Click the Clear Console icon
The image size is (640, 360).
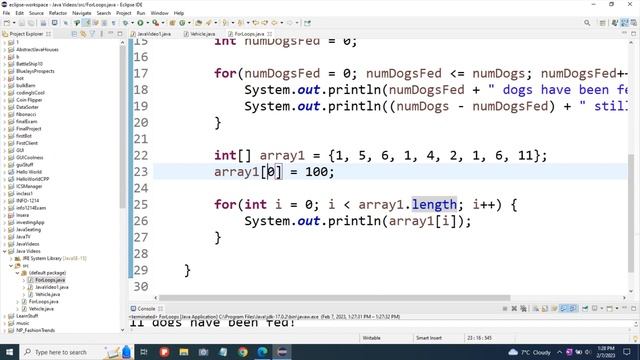536,309
